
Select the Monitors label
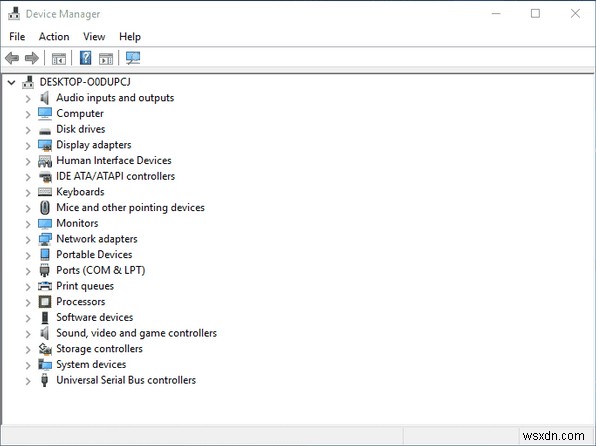click(x=77, y=223)
